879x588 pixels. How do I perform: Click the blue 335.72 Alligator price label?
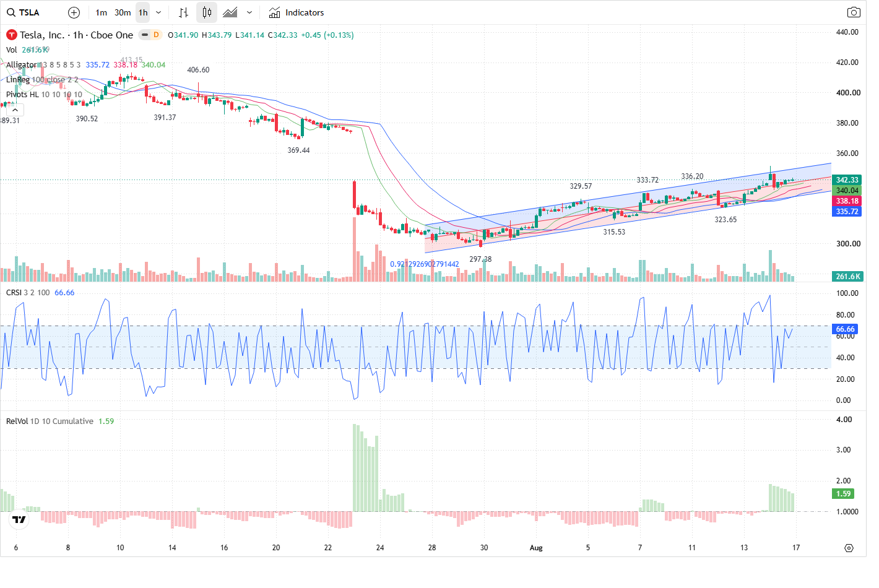847,212
